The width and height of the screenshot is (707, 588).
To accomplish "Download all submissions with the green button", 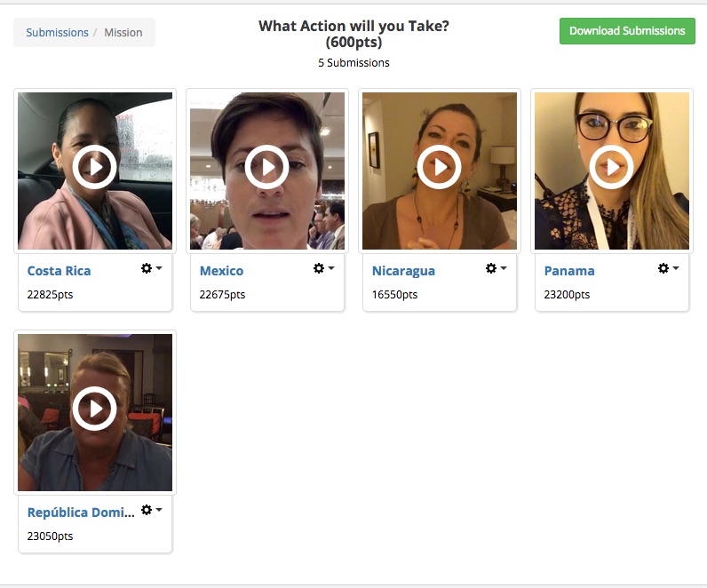I will click(627, 31).
